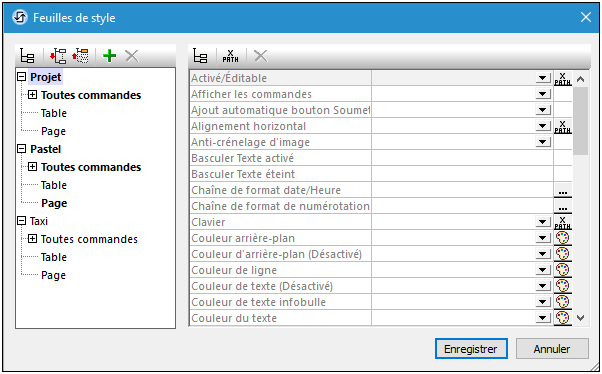Click the tree view icon above properties
This screenshot has width=602, height=374.
(x=200, y=56)
